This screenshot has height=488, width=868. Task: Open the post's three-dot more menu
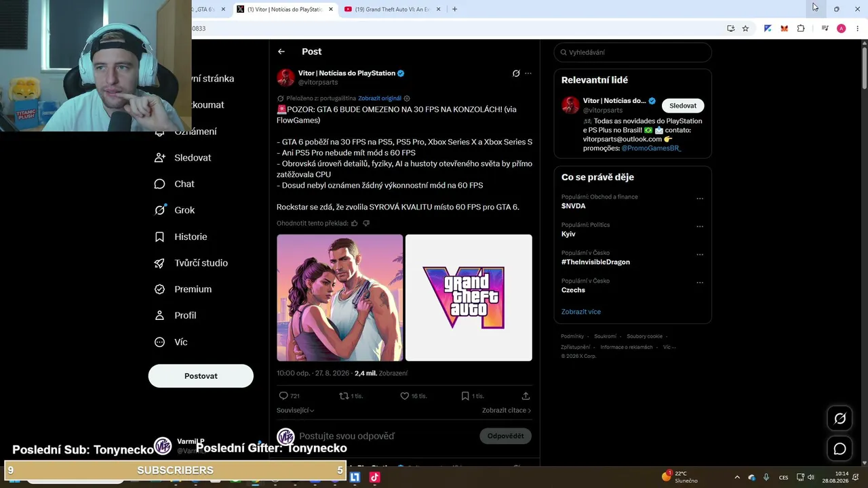pyautogui.click(x=528, y=73)
